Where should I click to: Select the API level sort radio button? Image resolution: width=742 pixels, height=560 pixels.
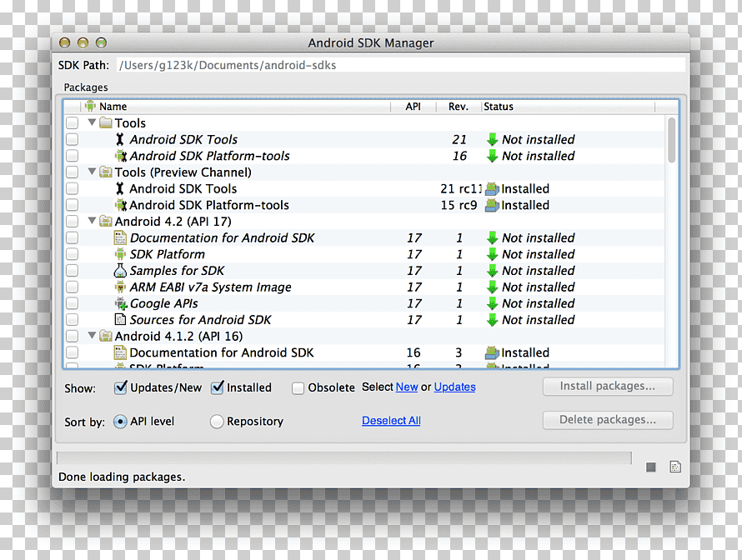point(120,422)
